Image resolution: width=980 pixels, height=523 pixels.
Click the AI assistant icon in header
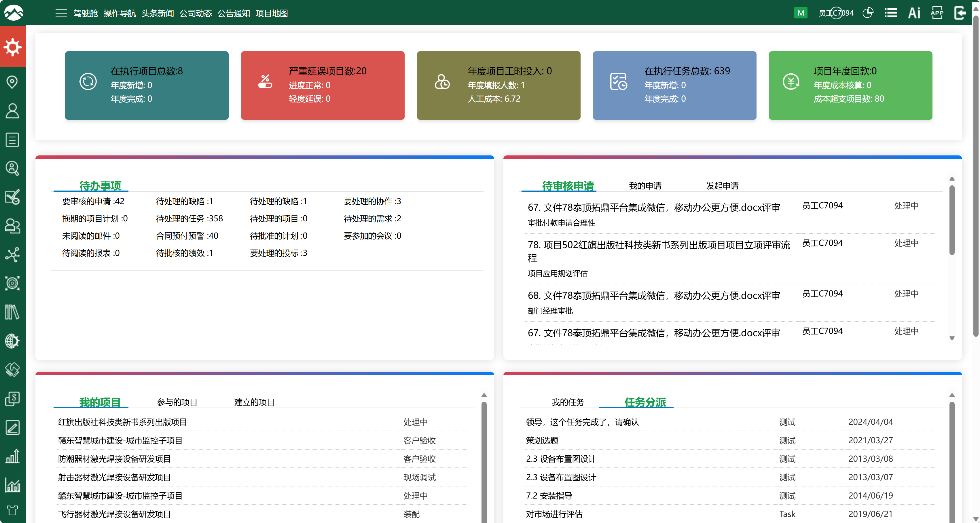914,13
